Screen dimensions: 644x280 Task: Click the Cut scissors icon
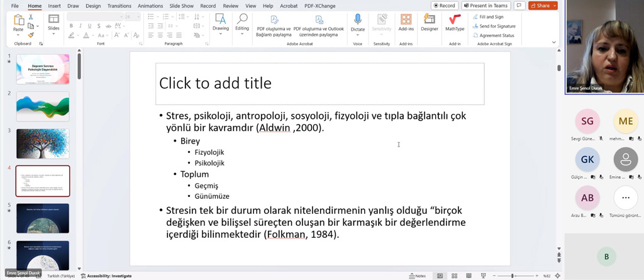coord(30,17)
